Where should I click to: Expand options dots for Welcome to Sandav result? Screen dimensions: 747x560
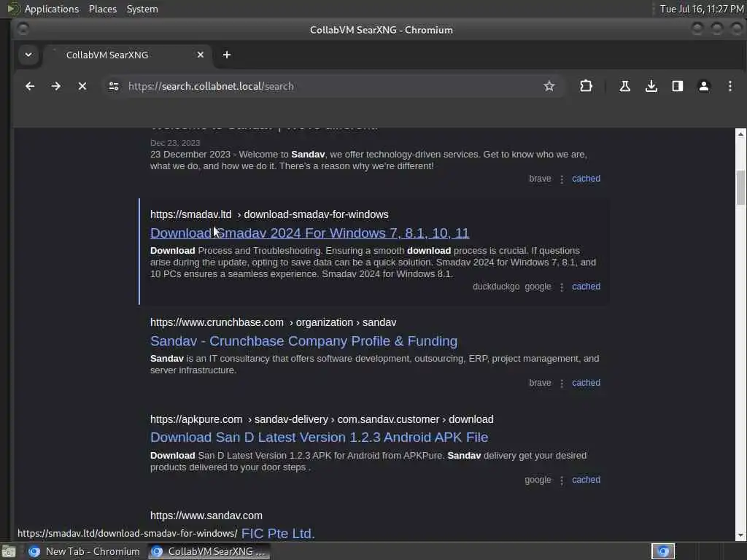point(562,179)
